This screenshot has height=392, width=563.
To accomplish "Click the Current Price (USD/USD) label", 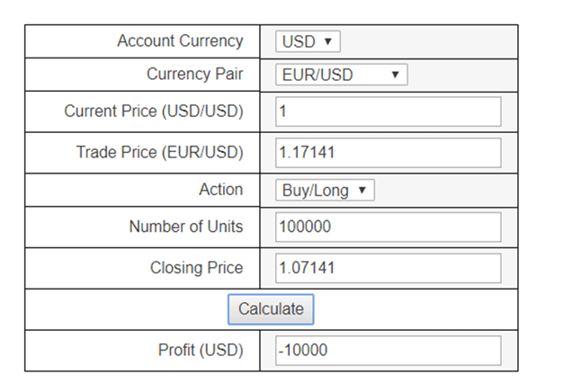I will 154,112.
